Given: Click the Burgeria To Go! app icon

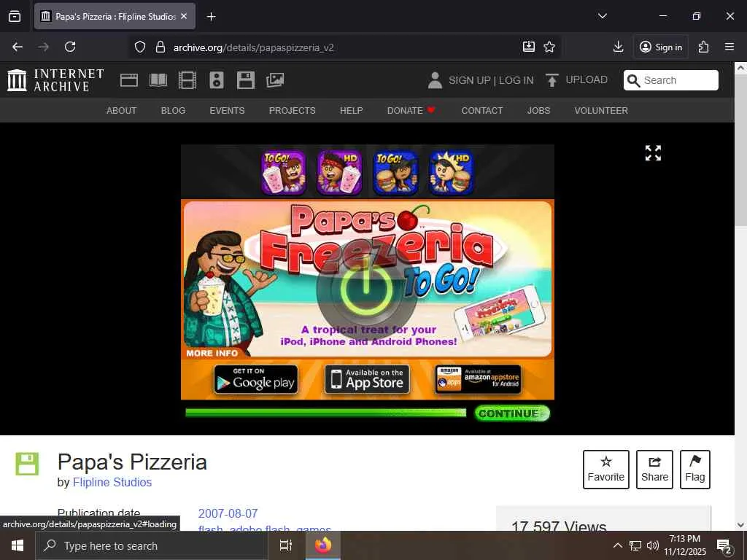Looking at the screenshot, I should [x=396, y=172].
